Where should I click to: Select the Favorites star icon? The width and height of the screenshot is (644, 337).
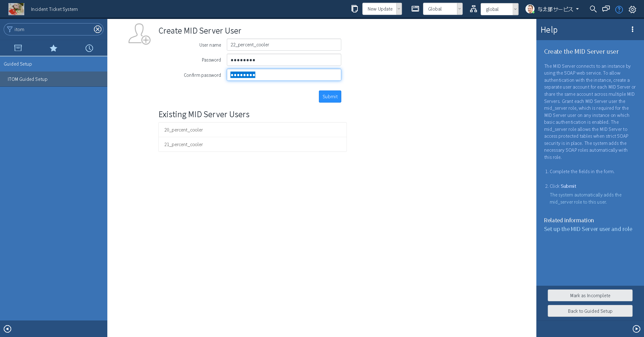(54, 48)
